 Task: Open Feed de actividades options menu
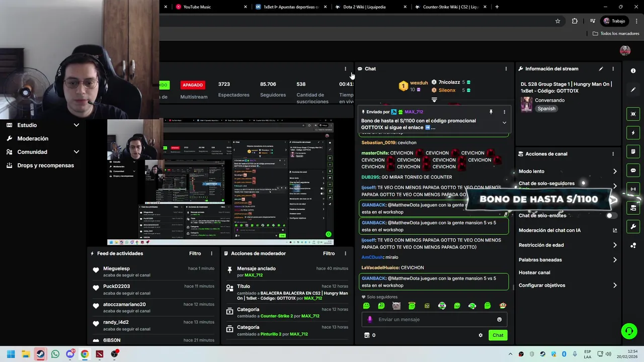(211, 253)
